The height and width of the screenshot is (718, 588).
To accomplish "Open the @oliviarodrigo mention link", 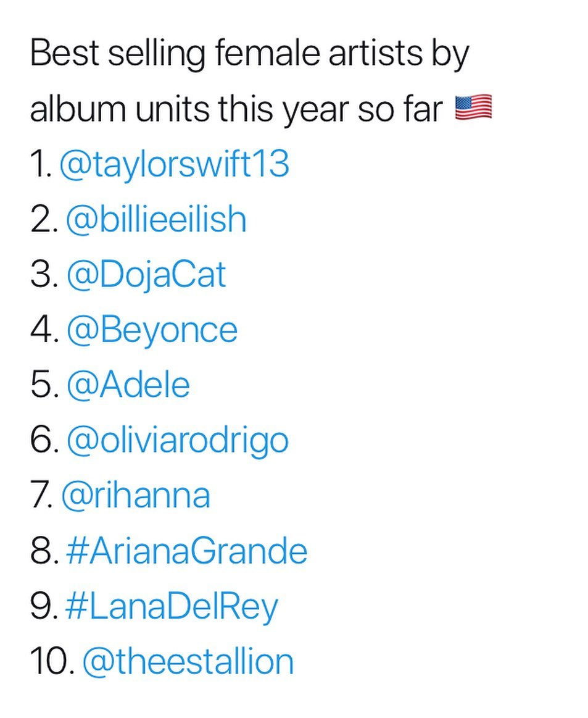I will tap(177, 441).
